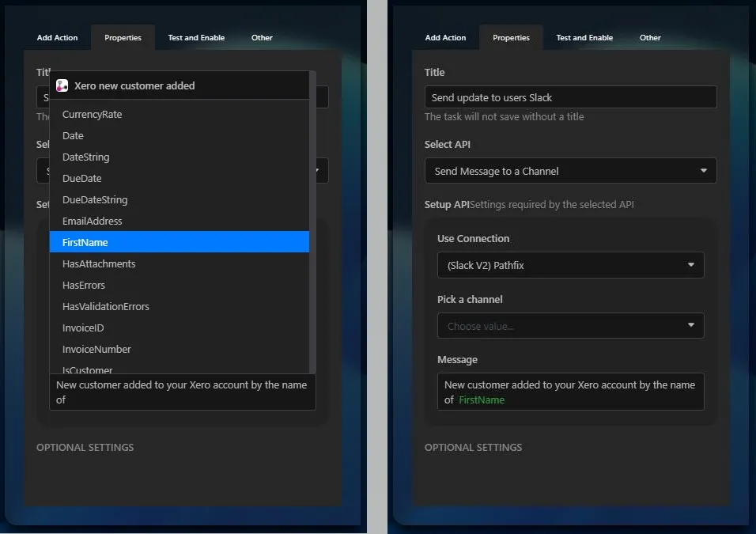756x534 pixels.
Task: Click the Message box in the right panel
Action: [x=570, y=392]
